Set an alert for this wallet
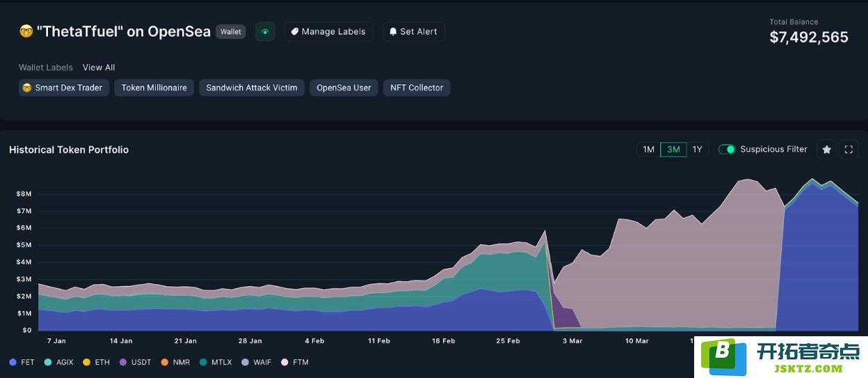 [x=414, y=31]
